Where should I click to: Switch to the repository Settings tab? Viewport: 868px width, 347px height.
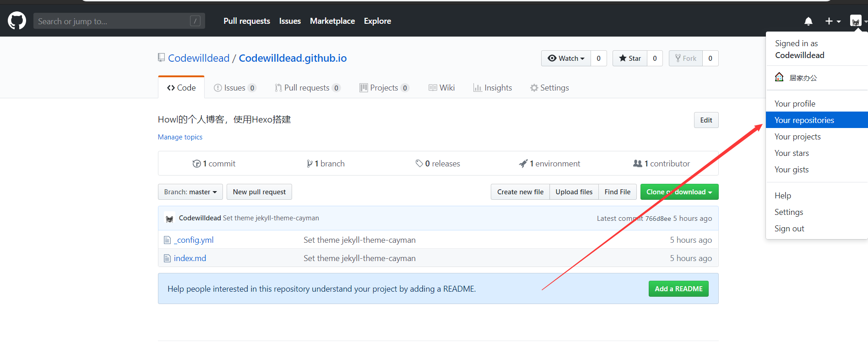tap(549, 87)
